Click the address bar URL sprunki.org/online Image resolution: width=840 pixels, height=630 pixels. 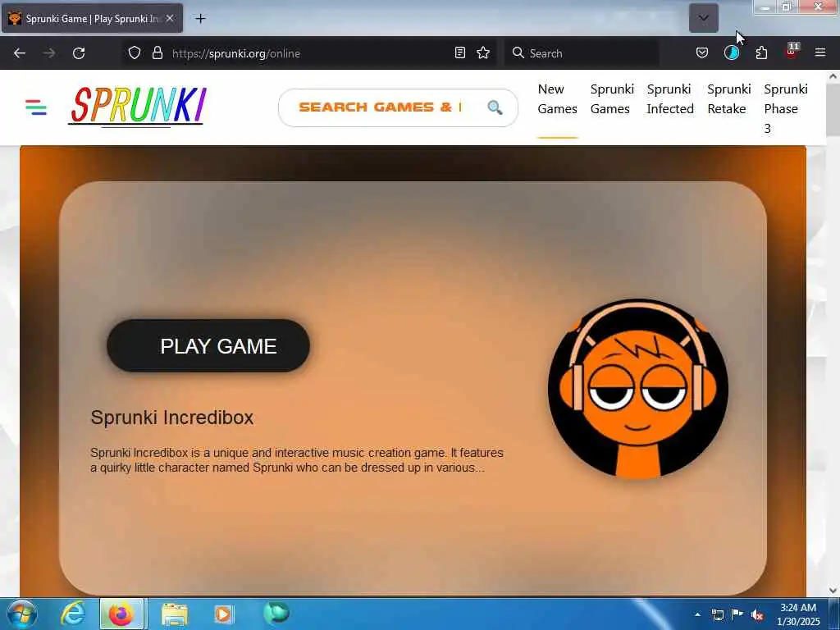pyautogui.click(x=235, y=53)
